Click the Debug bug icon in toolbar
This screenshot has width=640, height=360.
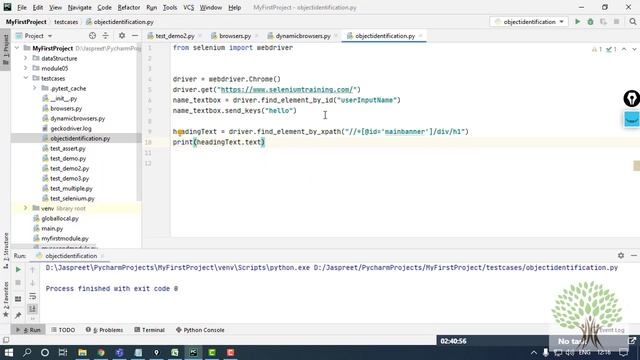[x=590, y=22]
